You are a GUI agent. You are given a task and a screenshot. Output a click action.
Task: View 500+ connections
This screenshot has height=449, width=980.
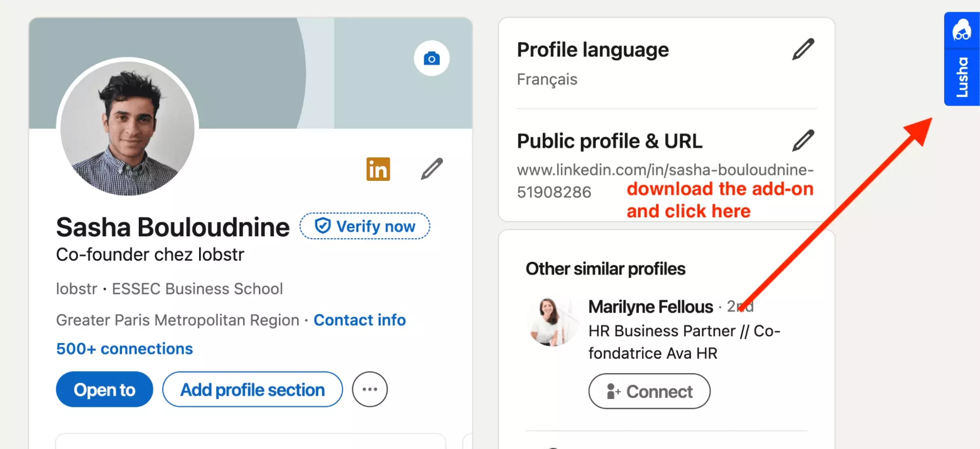(124, 349)
